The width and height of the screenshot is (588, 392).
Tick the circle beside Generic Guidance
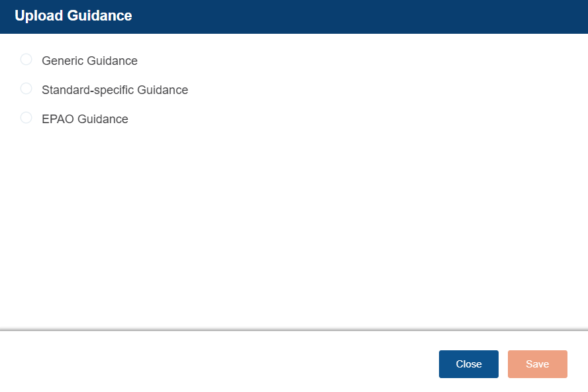[26, 60]
